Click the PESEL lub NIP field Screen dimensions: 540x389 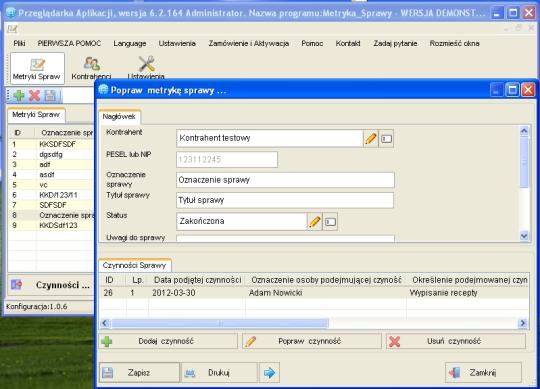pos(227,159)
